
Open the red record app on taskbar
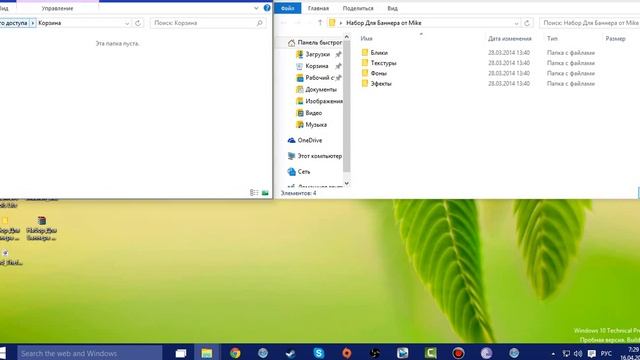(x=458, y=353)
